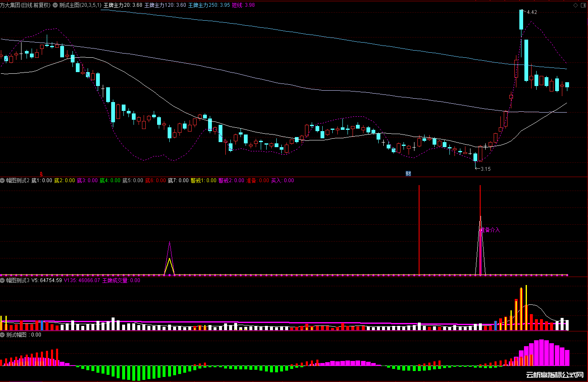588x382 pixels.
Task: Click the 3.15 low price label
Action: tap(485, 169)
